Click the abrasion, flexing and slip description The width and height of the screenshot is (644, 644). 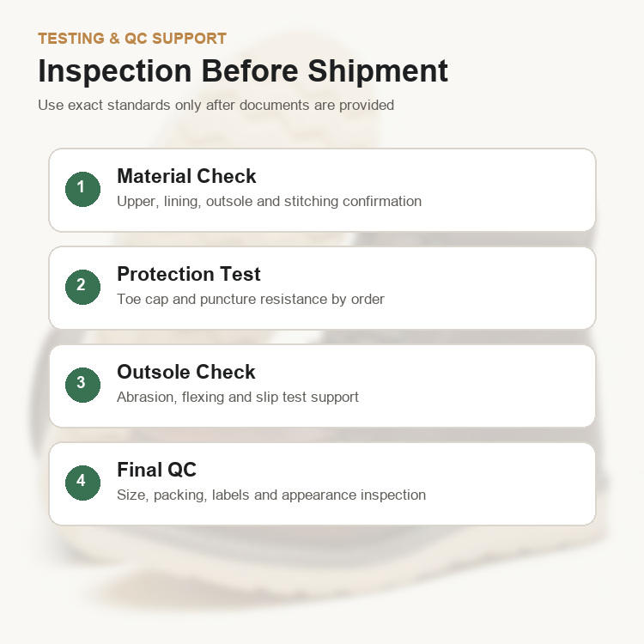(238, 398)
